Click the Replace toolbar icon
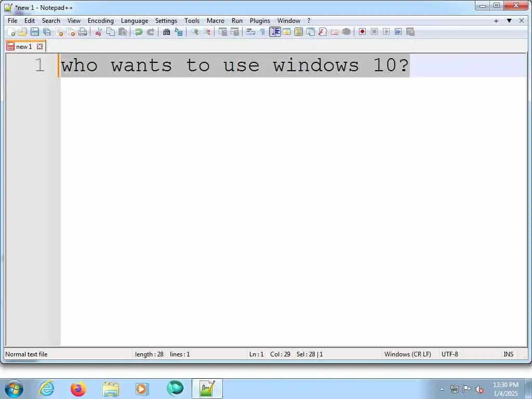532x399 pixels. pyautogui.click(x=179, y=32)
